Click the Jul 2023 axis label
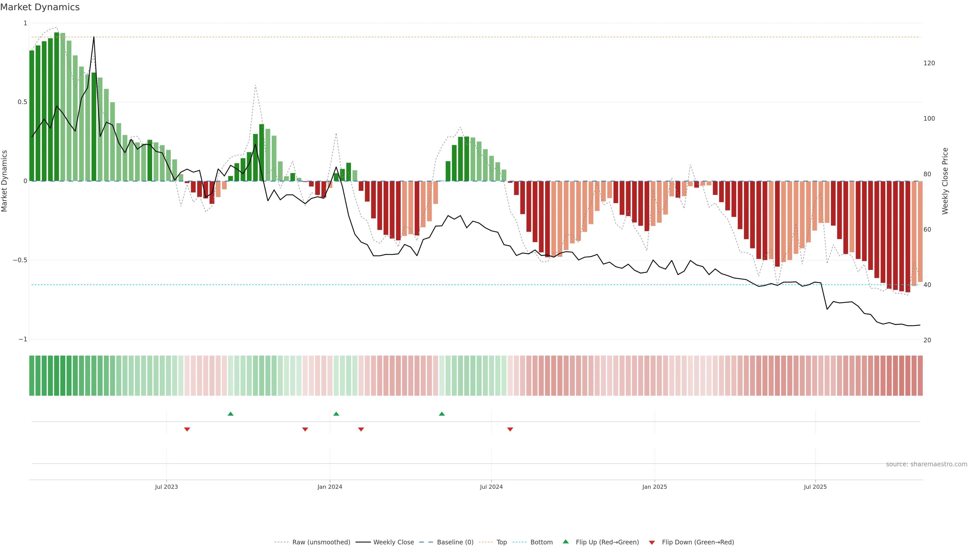Image resolution: width=980 pixels, height=551 pixels. tap(166, 487)
